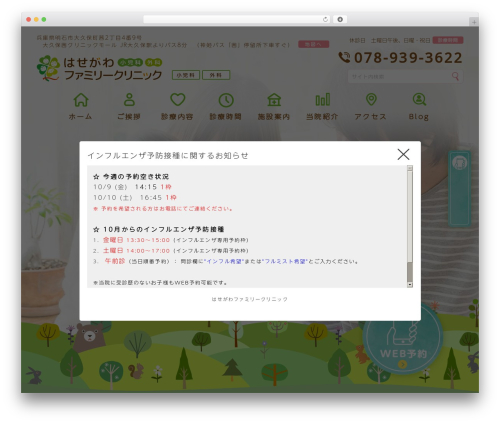
Task: Click the blue "フルミスト希望" text
Action: click(x=285, y=262)
